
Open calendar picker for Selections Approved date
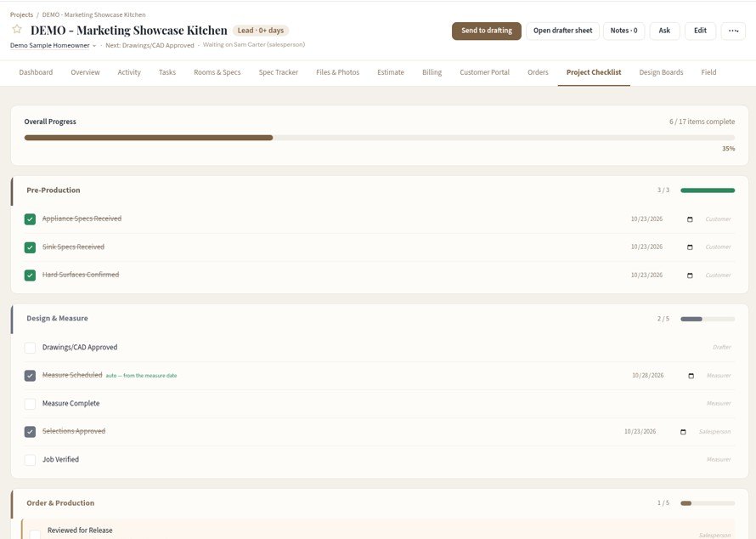click(683, 431)
